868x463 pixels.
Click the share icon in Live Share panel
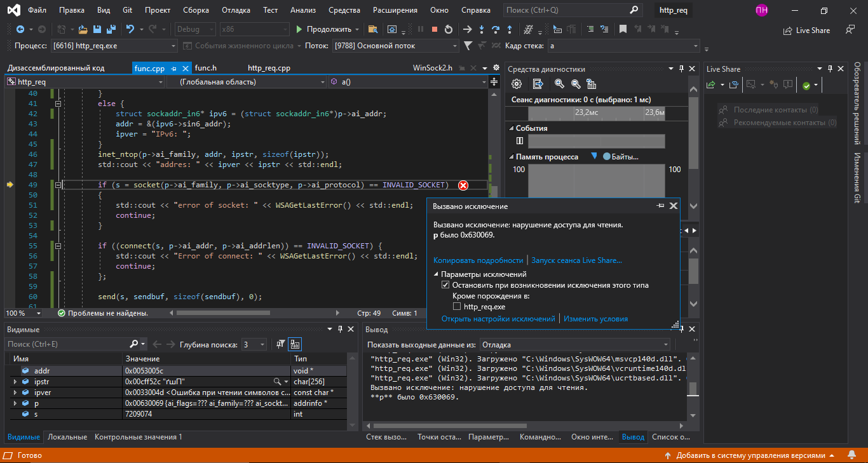[x=712, y=84]
